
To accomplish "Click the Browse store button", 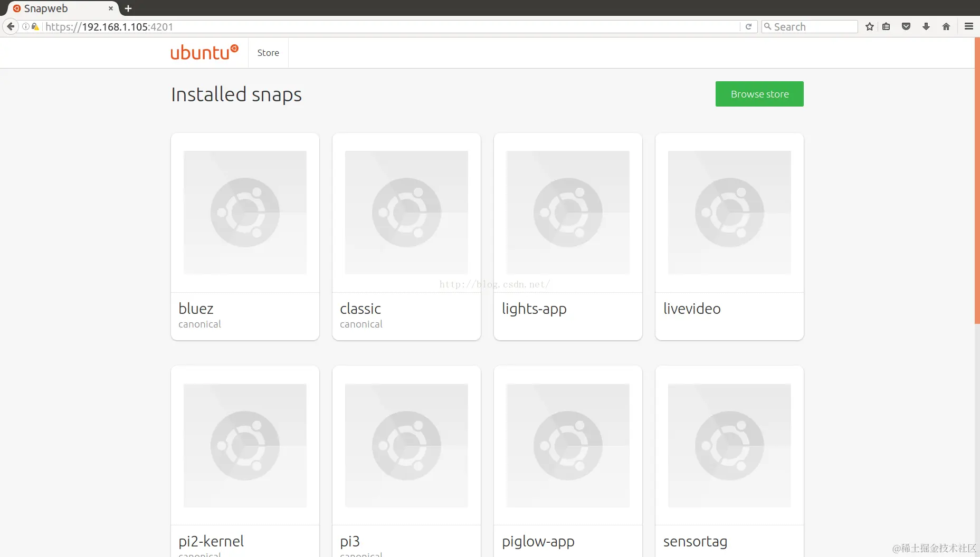I will (x=759, y=94).
